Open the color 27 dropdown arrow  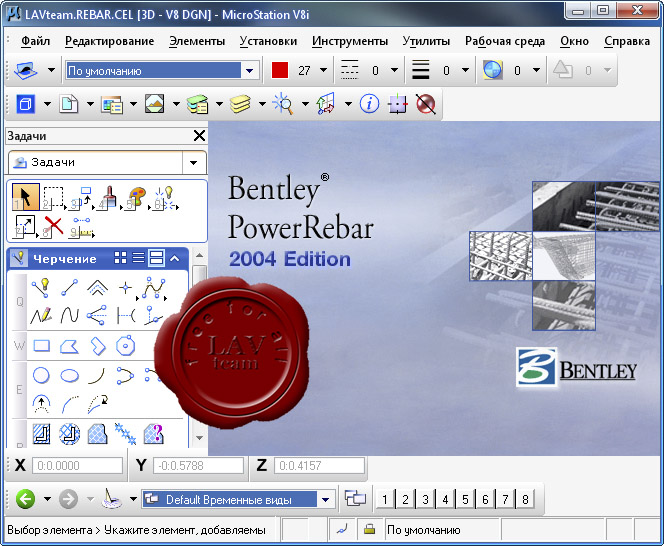tap(324, 70)
